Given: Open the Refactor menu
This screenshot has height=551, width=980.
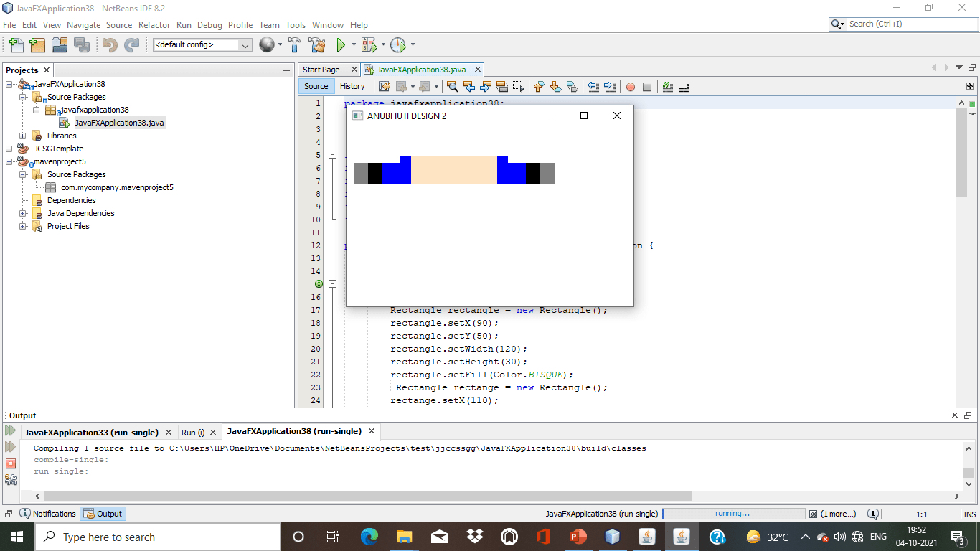Looking at the screenshot, I should (154, 24).
